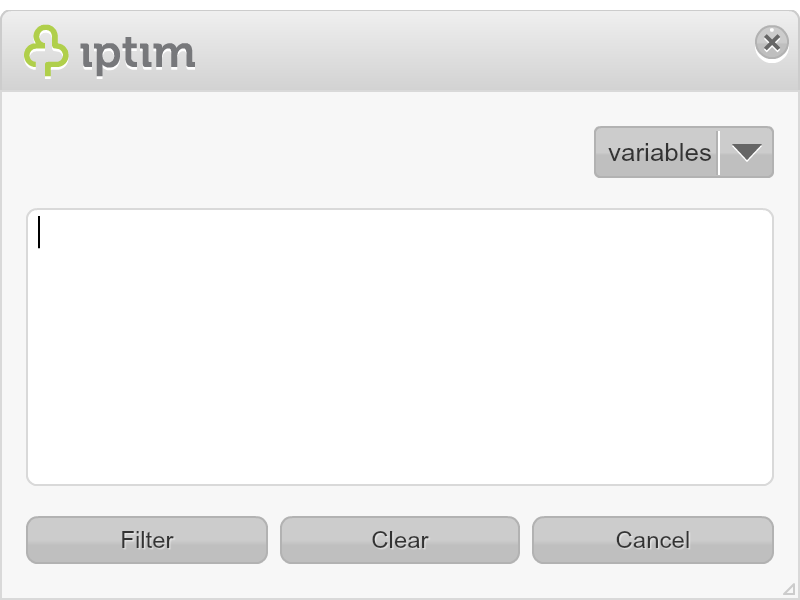
Task: Click the text cursor line in the text box
Action: pyautogui.click(x=39, y=232)
